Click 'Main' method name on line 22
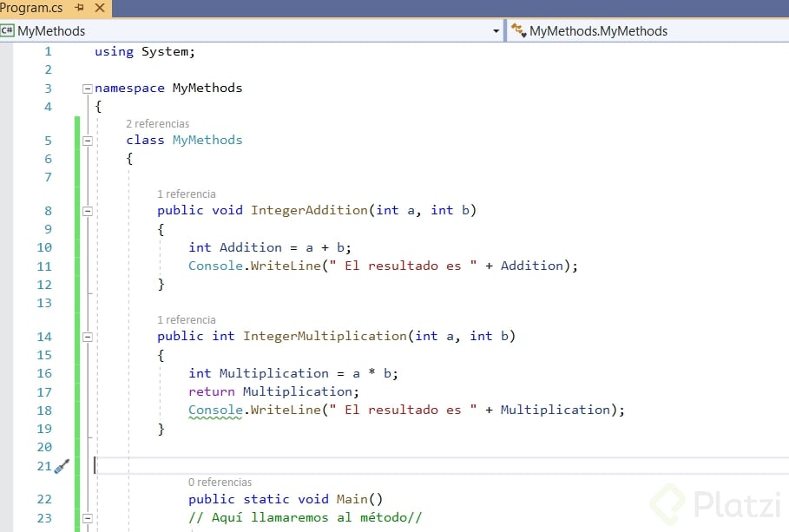This screenshot has height=532, width=789. 352,499
